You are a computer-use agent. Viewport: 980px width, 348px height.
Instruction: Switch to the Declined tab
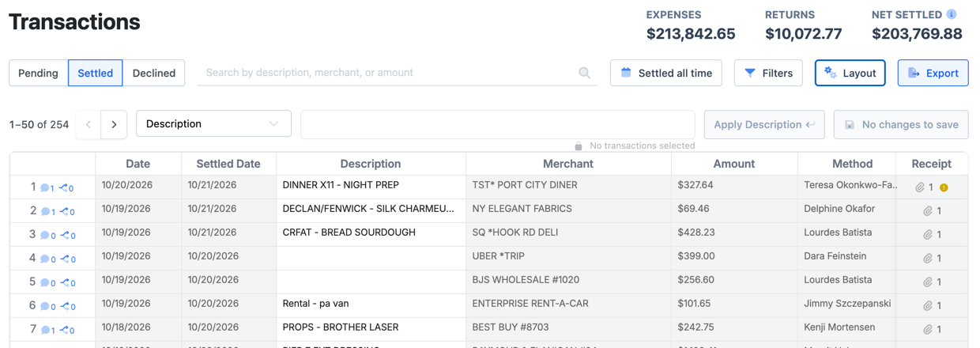tap(154, 73)
